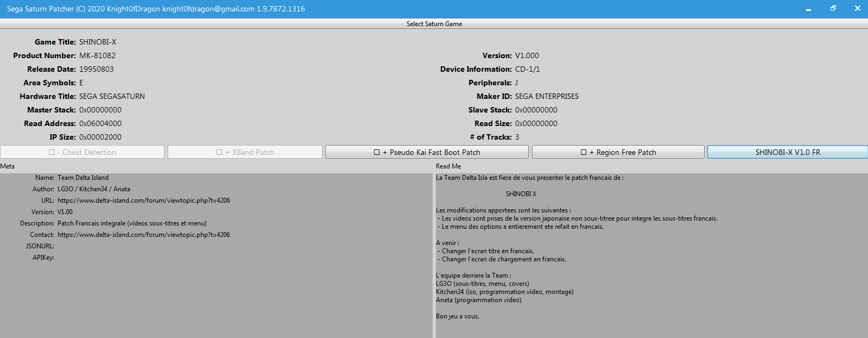This screenshot has width=868, height=338.
Task: Select the Read Size value 0x00000000
Action: click(536, 123)
